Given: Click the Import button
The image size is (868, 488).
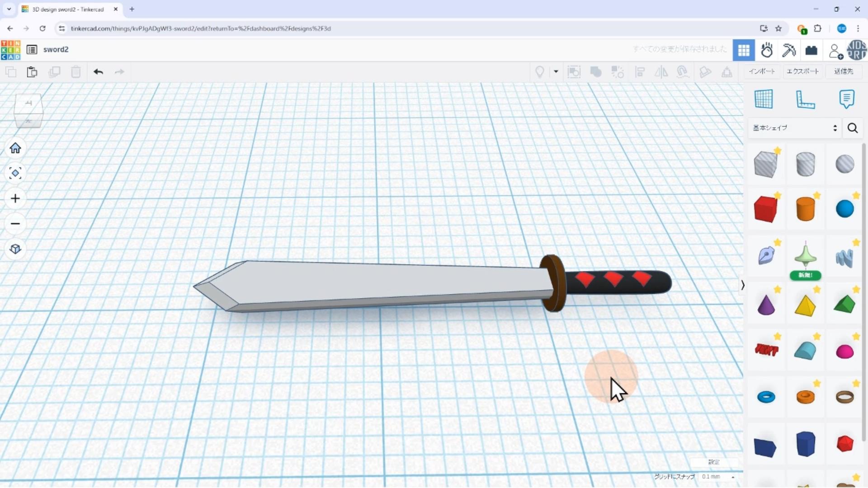Looking at the screenshot, I should point(762,71).
